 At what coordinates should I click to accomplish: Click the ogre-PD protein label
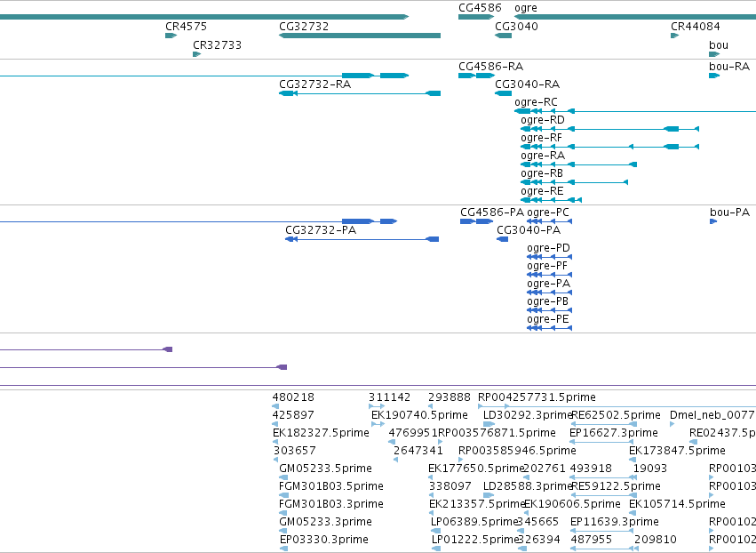click(x=548, y=248)
